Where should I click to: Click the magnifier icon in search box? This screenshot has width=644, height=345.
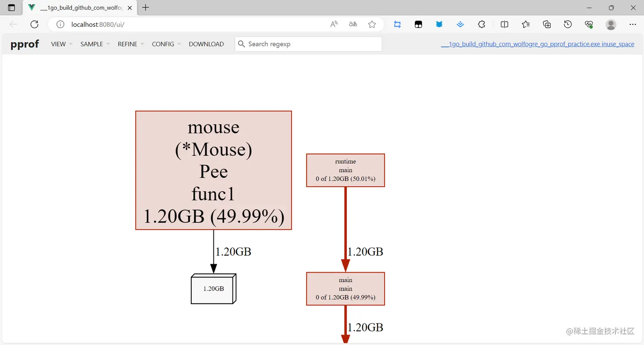point(241,44)
